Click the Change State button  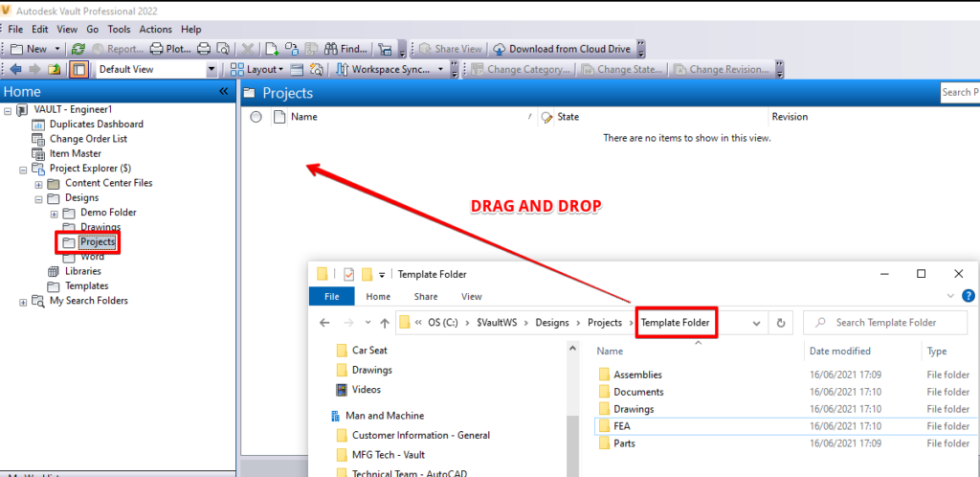(622, 69)
